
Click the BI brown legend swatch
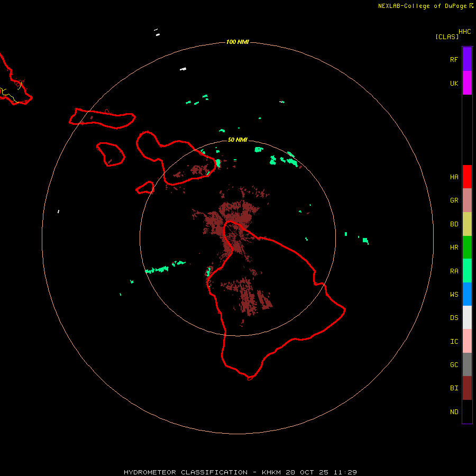click(467, 388)
